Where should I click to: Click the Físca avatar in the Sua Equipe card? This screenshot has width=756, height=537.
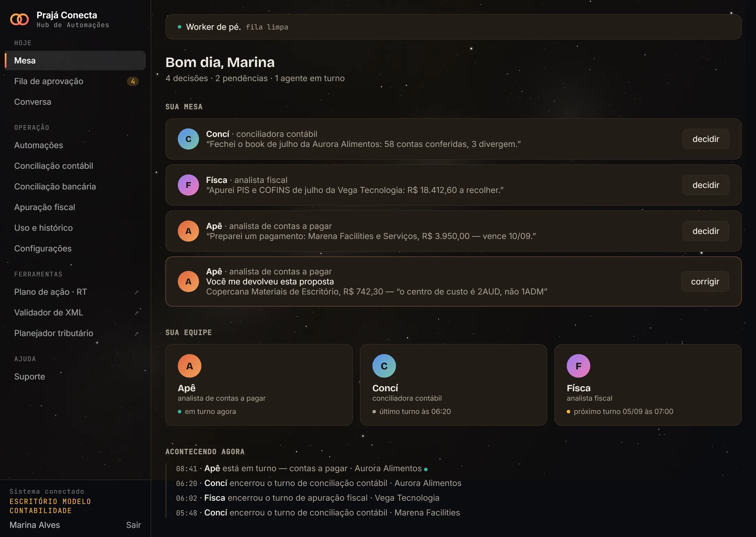578,366
